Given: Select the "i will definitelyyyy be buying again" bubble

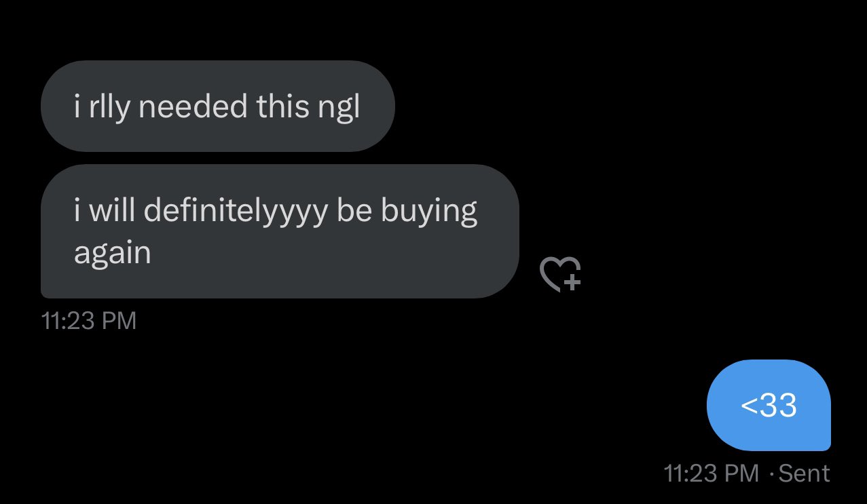Looking at the screenshot, I should (280, 231).
